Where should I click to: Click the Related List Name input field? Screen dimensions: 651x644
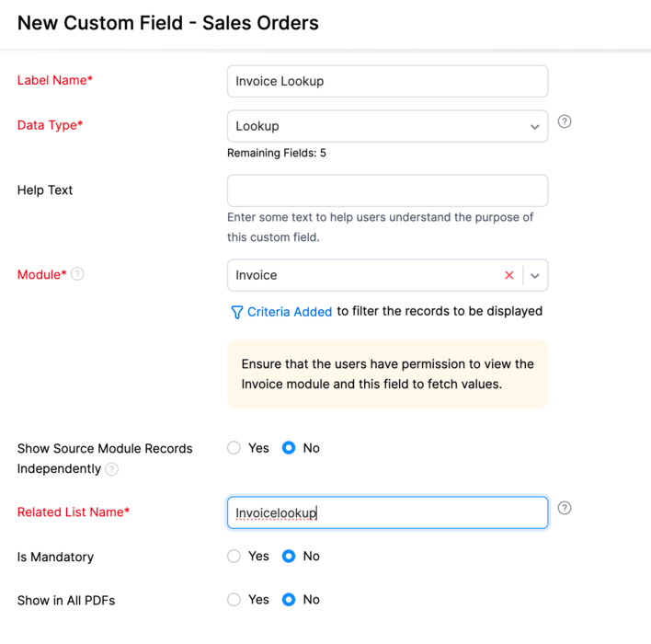pos(387,512)
